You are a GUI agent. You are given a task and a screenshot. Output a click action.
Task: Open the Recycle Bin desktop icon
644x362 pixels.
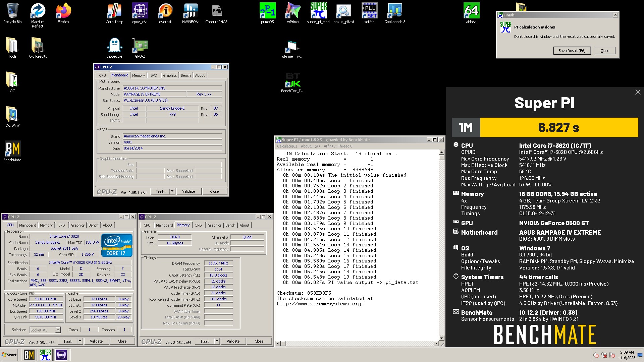point(12,13)
